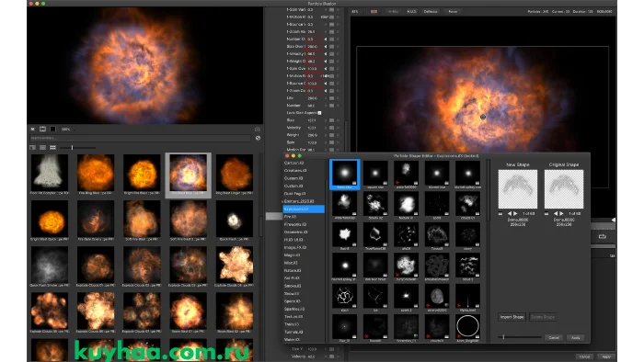The height and width of the screenshot is (362, 644).
Task: Switch library to detail list view icon
Action: click(33, 148)
